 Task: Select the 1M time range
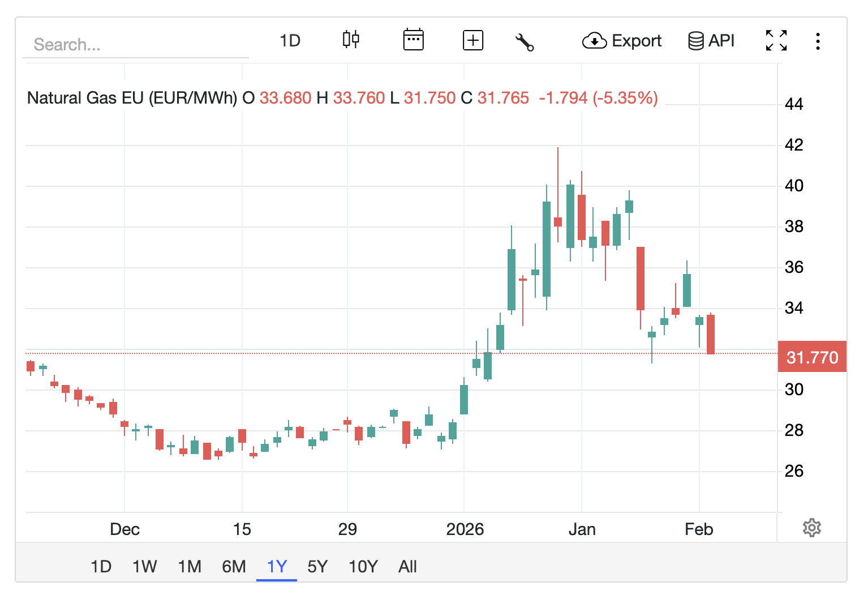point(190,567)
